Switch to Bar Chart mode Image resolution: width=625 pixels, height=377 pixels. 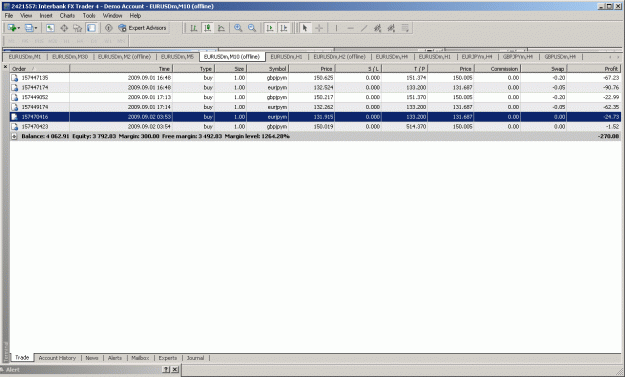193,28
